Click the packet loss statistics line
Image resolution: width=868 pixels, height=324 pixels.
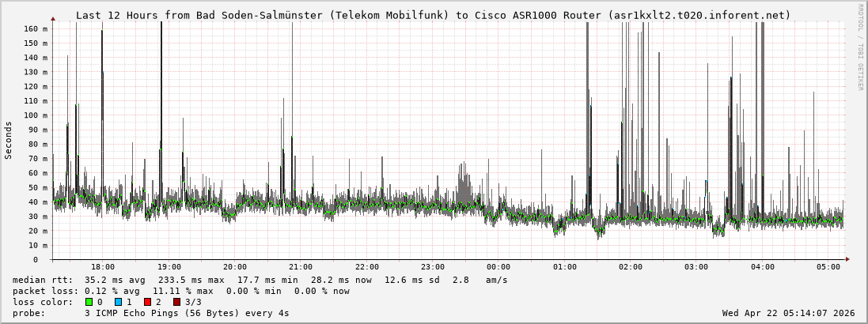pyautogui.click(x=181, y=291)
